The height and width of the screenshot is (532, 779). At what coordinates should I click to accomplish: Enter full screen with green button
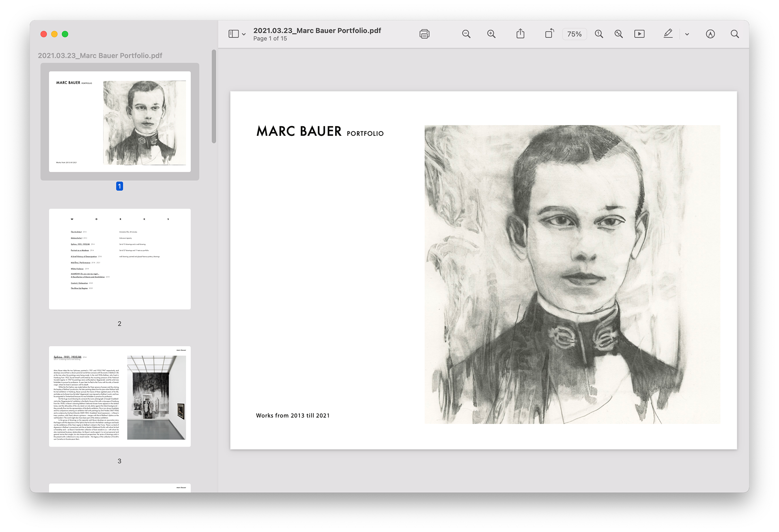tap(65, 34)
